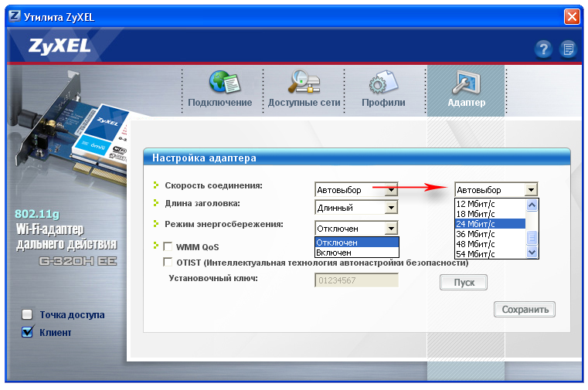Choose 18 Мбит/с from the speed list

click(490, 214)
